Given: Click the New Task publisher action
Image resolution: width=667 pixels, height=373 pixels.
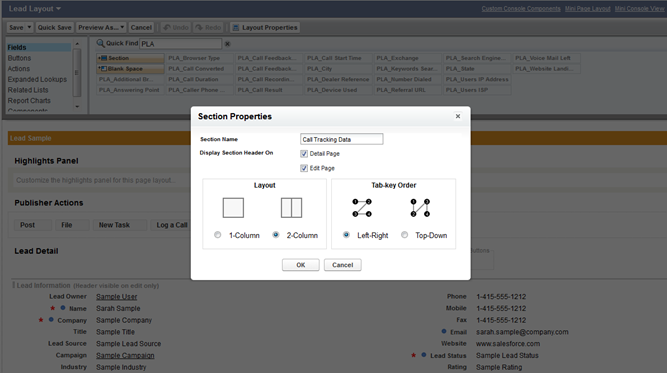Looking at the screenshot, I should point(120,225).
